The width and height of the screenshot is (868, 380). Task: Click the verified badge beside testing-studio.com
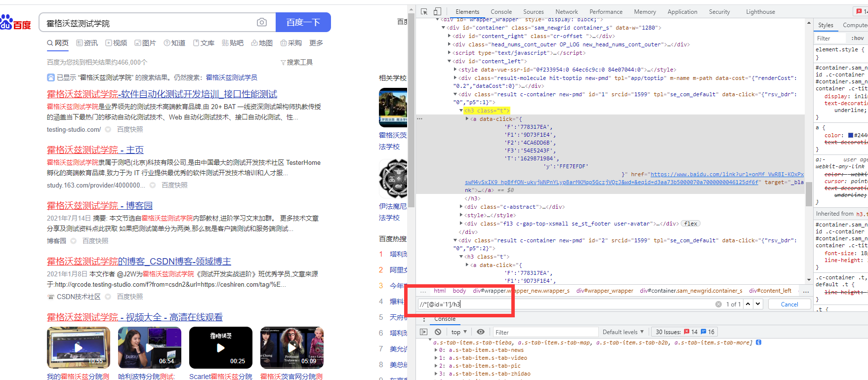point(108,129)
